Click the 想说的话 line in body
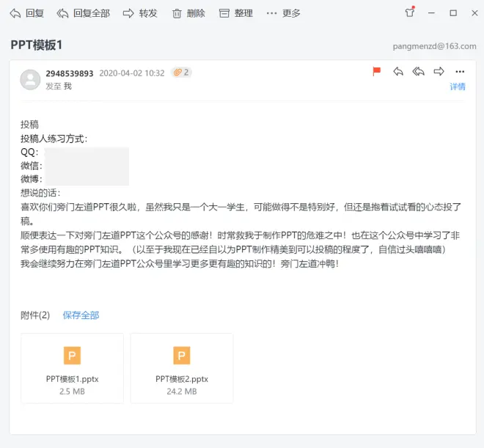Image resolution: width=484 pixels, height=448 pixels. (40, 193)
